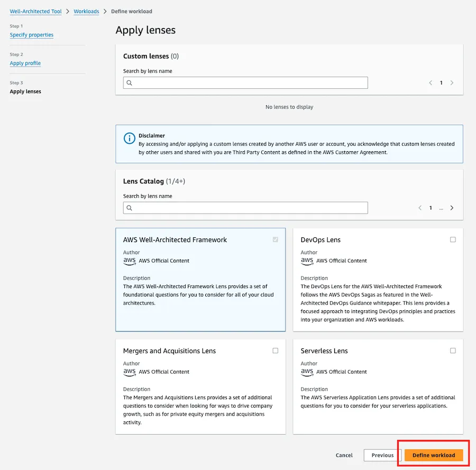
Task: Focus Lens Catalog search by name field
Action: (245, 208)
